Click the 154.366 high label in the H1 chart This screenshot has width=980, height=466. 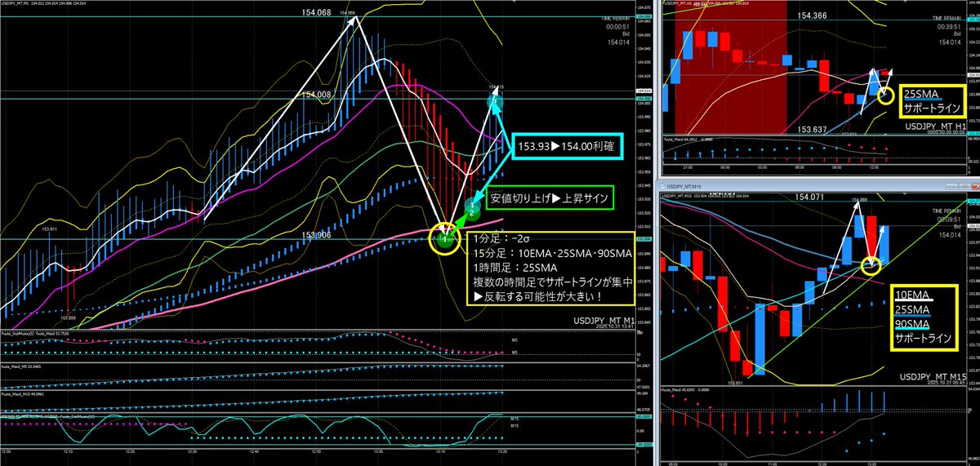click(812, 16)
